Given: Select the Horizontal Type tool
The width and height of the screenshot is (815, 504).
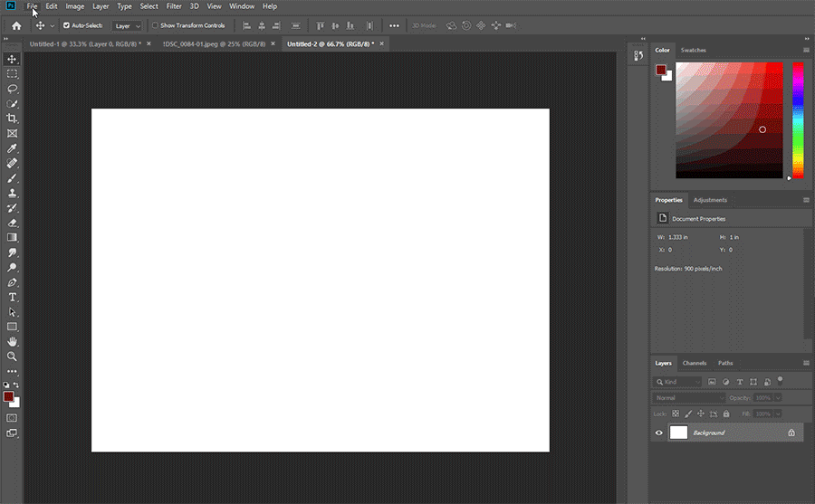Looking at the screenshot, I should pos(12,297).
